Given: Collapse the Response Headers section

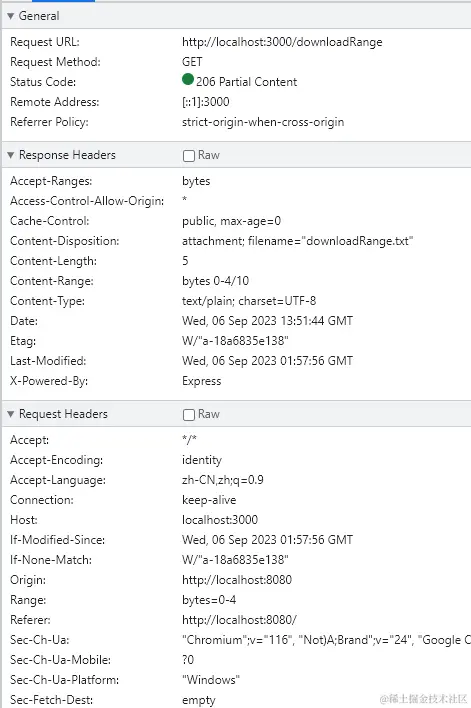Looking at the screenshot, I should point(11,155).
